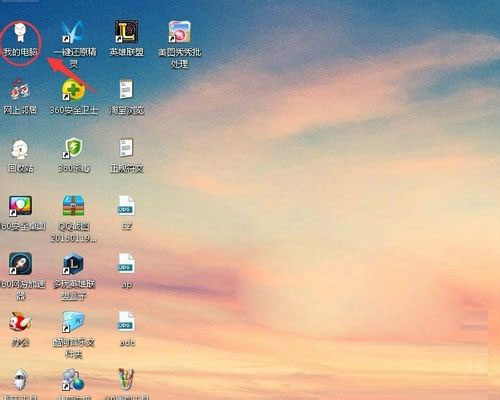The height and width of the screenshot is (400, 500).
Task: Select the QQ截图 2015 archive icon
Action: 74,206
